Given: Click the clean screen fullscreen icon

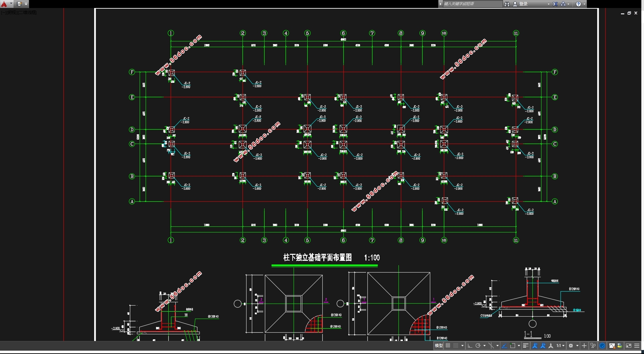Looking at the screenshot, I should point(628,346).
